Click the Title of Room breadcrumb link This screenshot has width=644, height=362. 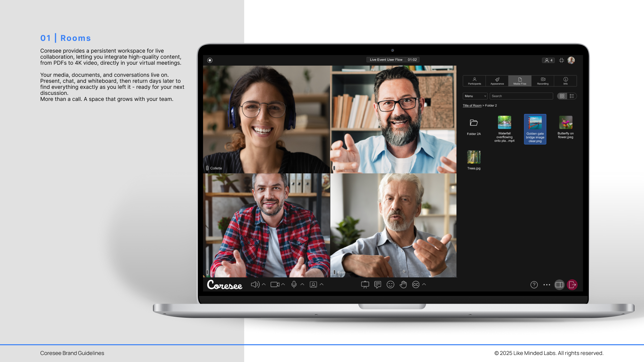pyautogui.click(x=472, y=106)
